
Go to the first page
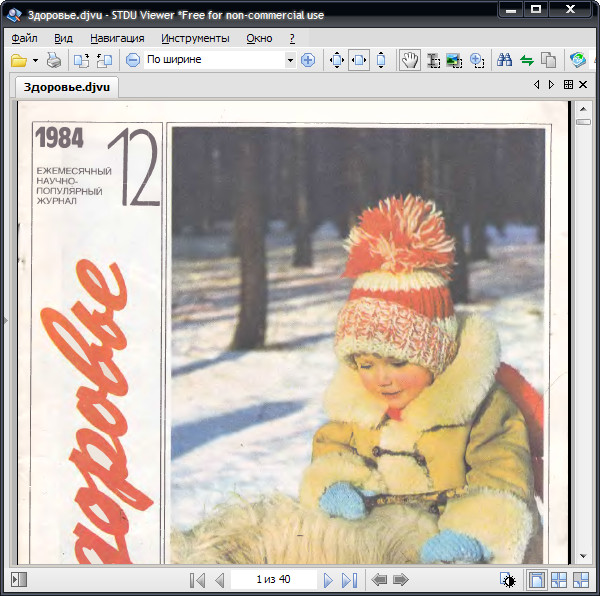pyautogui.click(x=197, y=580)
